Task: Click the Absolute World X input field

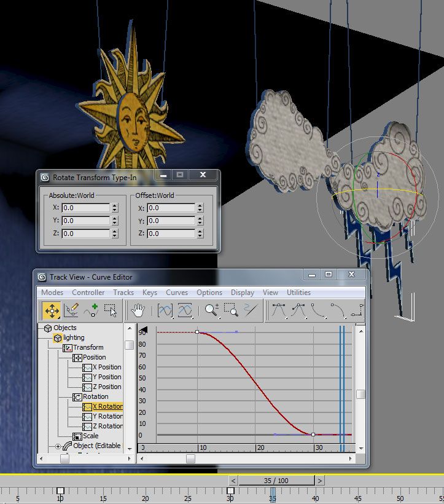Action: (x=85, y=208)
